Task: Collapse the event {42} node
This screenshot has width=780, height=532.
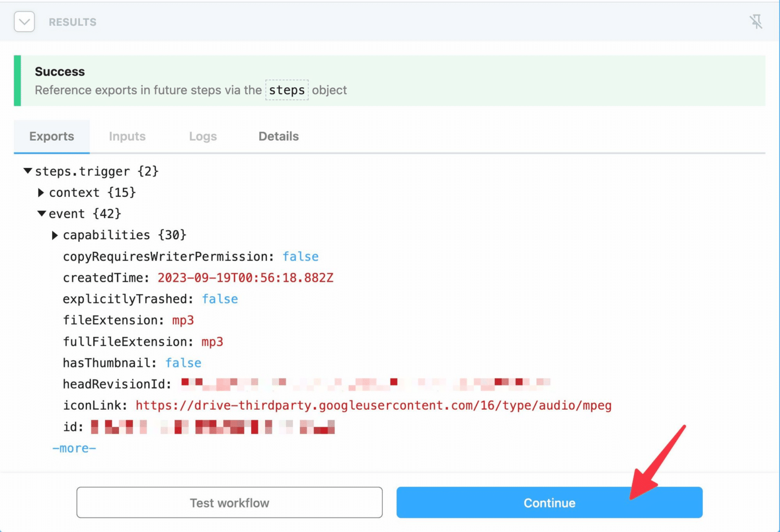Action: coord(41,213)
